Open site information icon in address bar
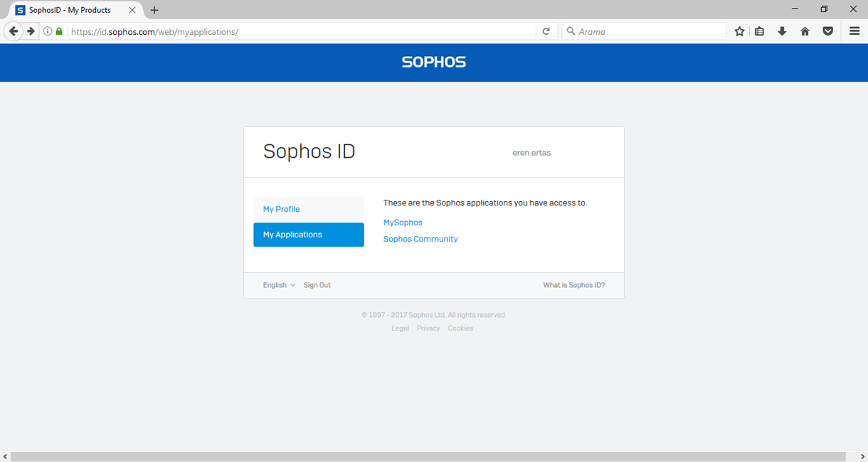The height and width of the screenshot is (462, 868). [x=48, y=31]
